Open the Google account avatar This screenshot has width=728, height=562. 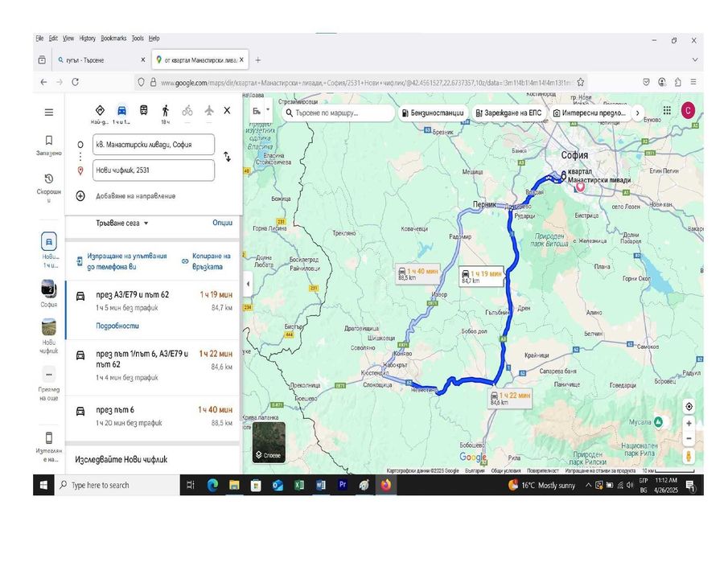(x=688, y=110)
